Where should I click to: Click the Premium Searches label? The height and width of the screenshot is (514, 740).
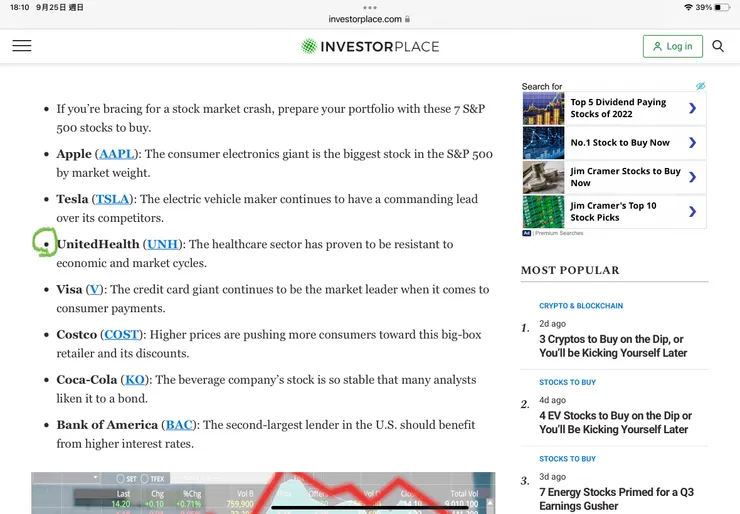(x=559, y=233)
